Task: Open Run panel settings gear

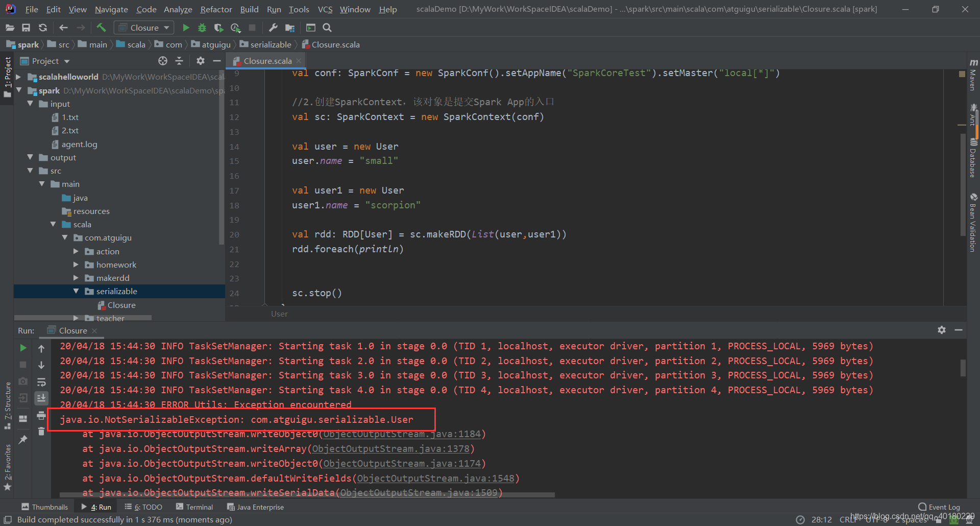Action: coord(942,330)
